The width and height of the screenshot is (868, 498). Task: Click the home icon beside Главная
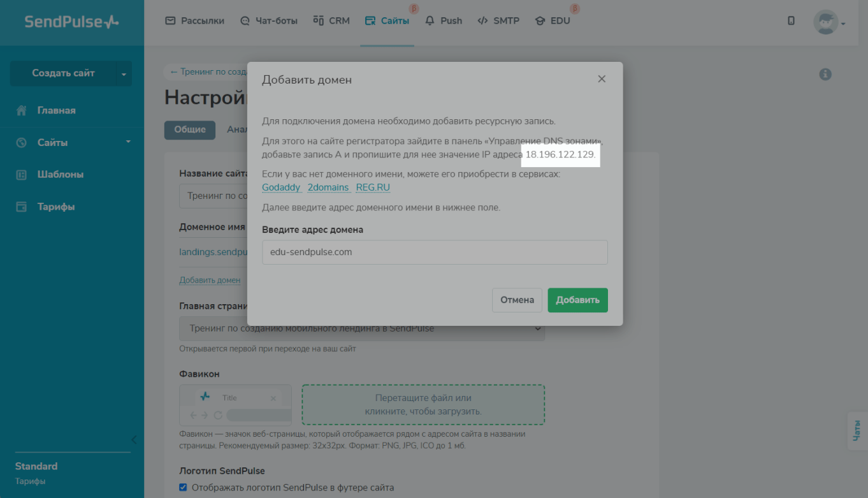pyautogui.click(x=22, y=110)
